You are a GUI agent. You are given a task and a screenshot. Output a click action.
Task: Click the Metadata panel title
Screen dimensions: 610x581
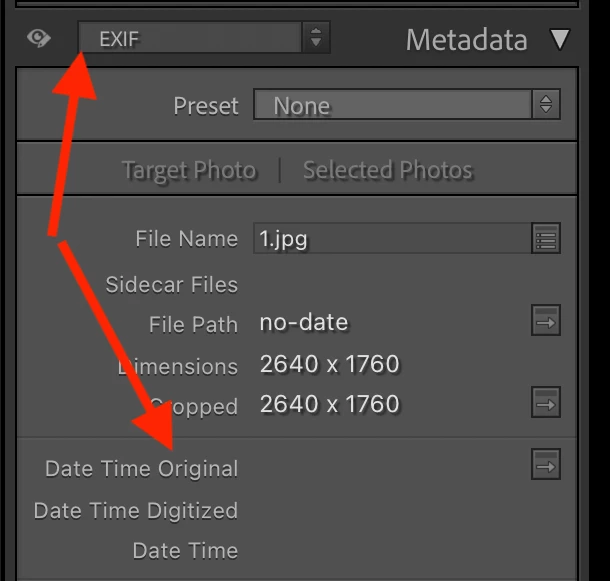click(x=466, y=40)
